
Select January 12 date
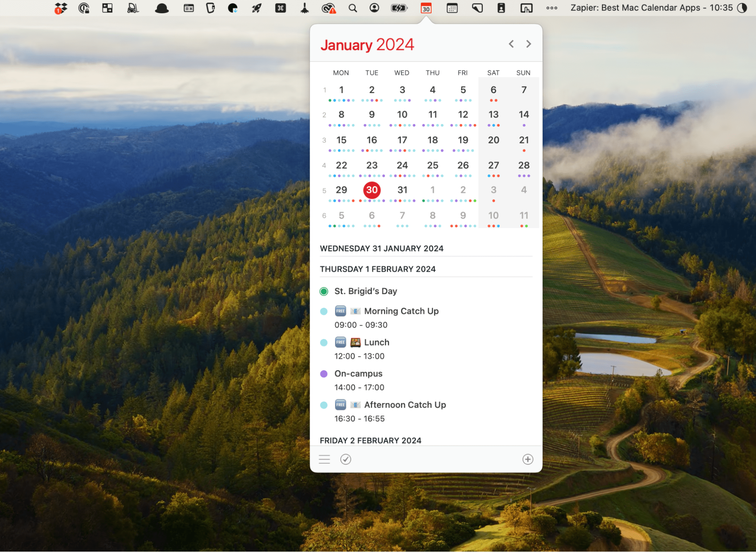click(463, 115)
